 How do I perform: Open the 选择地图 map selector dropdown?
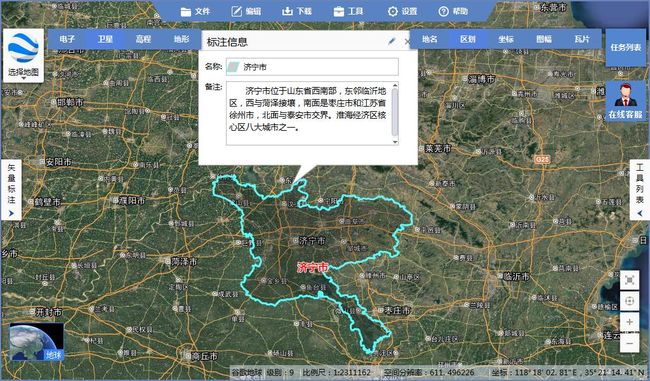pos(24,73)
